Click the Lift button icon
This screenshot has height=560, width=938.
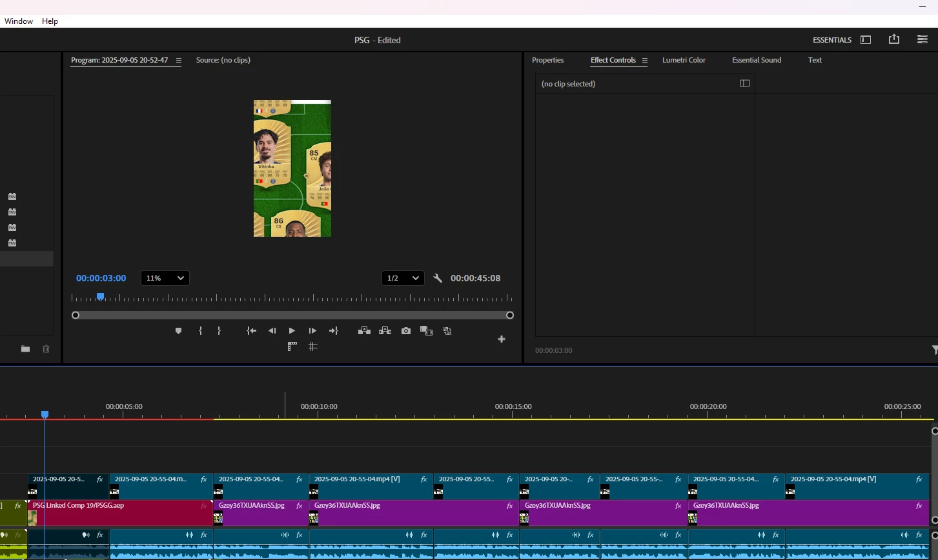click(364, 331)
